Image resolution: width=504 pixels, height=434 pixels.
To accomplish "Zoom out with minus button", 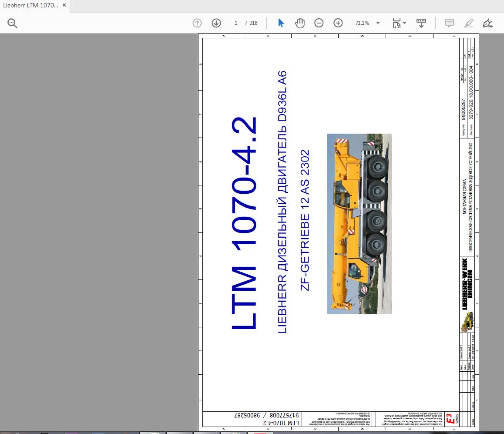I will point(319,23).
